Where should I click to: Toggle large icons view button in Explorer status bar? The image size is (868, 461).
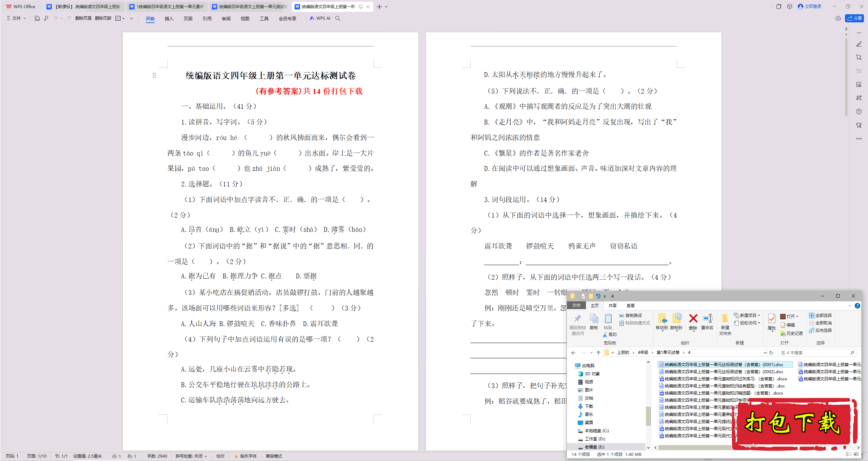(x=856, y=454)
